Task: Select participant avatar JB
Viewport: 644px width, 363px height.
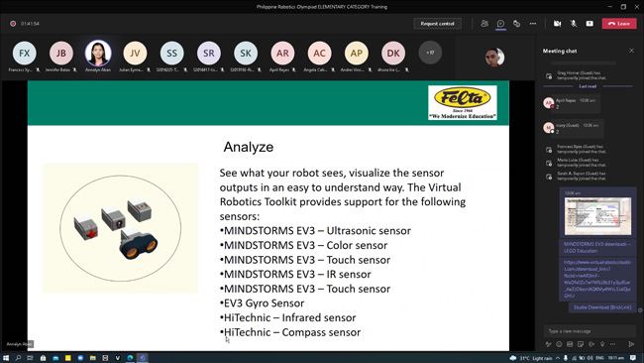Action: click(61, 53)
